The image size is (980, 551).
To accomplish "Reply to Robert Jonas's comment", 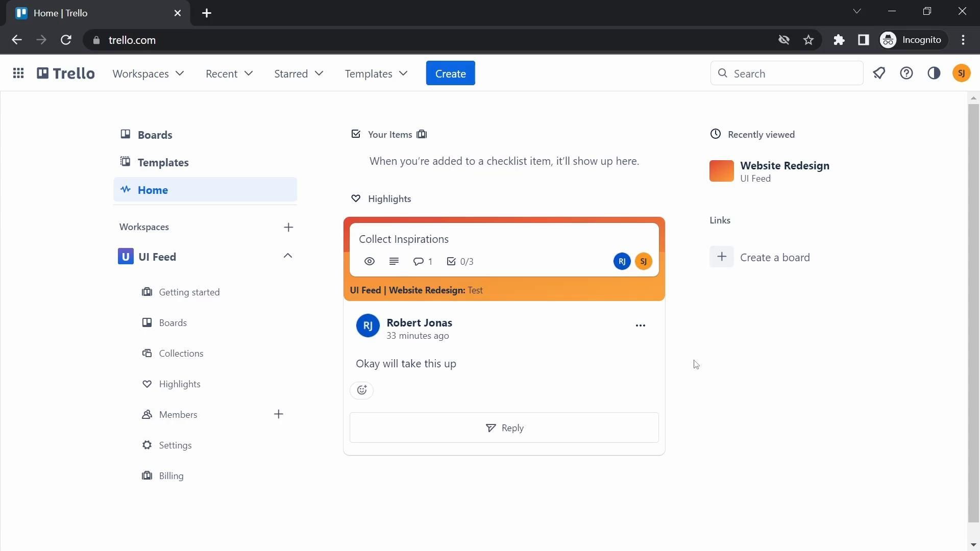I will 504,428.
